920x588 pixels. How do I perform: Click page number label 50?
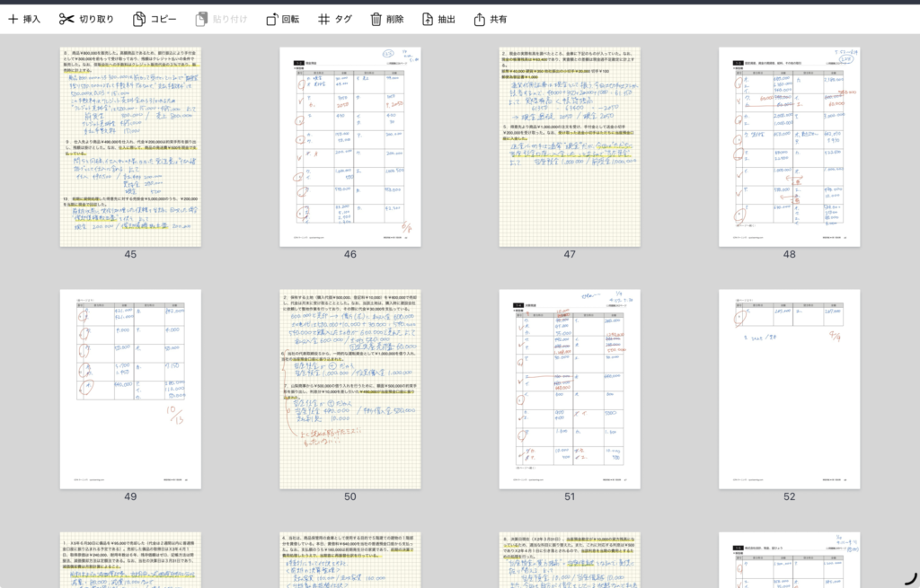pos(350,496)
